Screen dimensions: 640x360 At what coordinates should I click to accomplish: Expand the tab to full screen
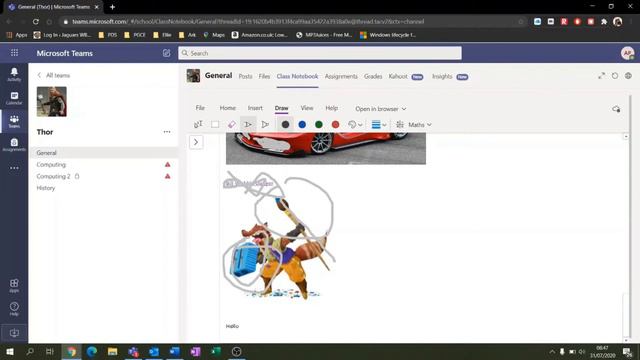(602, 76)
